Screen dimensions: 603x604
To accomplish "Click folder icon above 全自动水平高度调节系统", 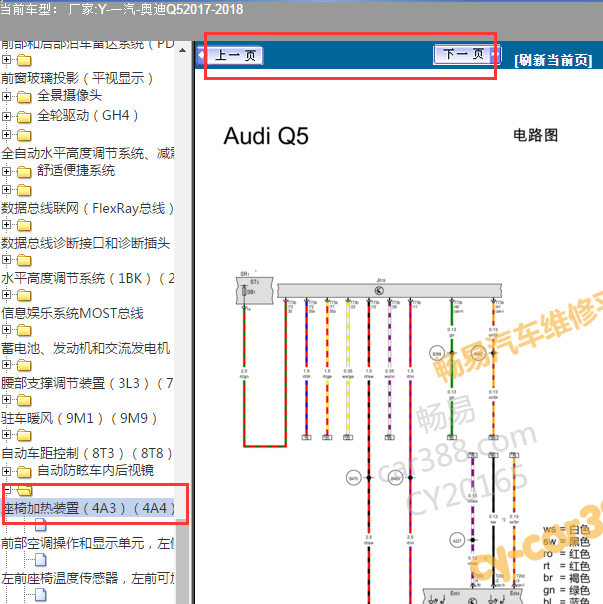I will 24,135.
